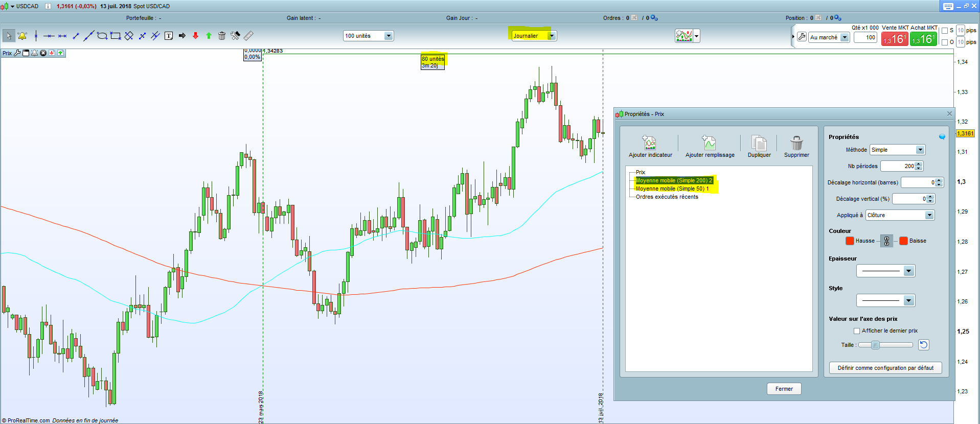Viewport: 980px width, 424px height.
Task: Click the add indicator chart icon in toolbar
Action: 684,36
